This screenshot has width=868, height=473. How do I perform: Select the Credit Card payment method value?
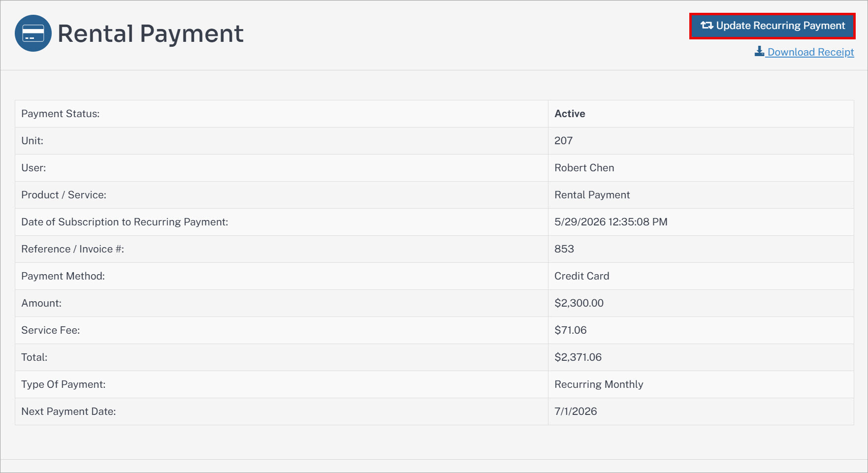581,276
